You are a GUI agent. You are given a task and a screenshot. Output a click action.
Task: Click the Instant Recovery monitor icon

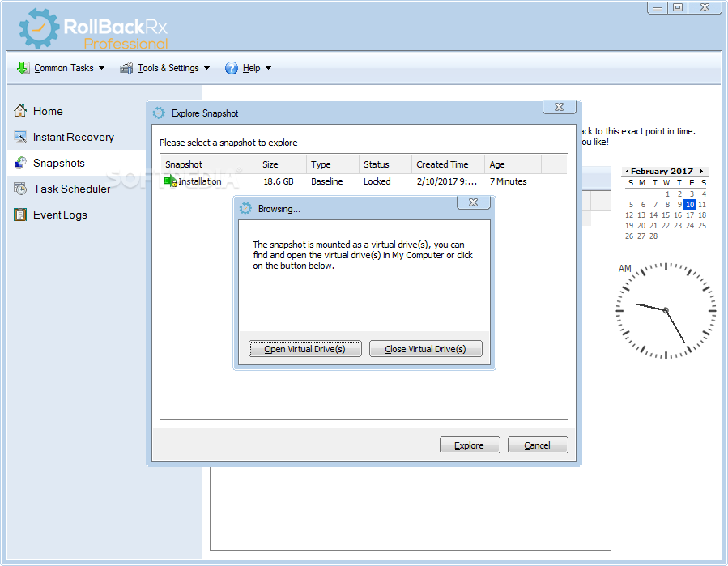(20, 137)
